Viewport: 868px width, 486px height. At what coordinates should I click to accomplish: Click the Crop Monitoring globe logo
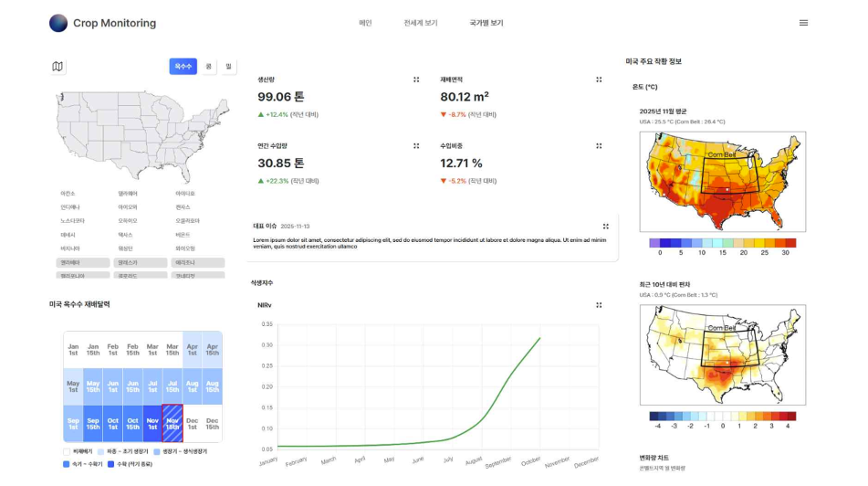click(x=58, y=23)
